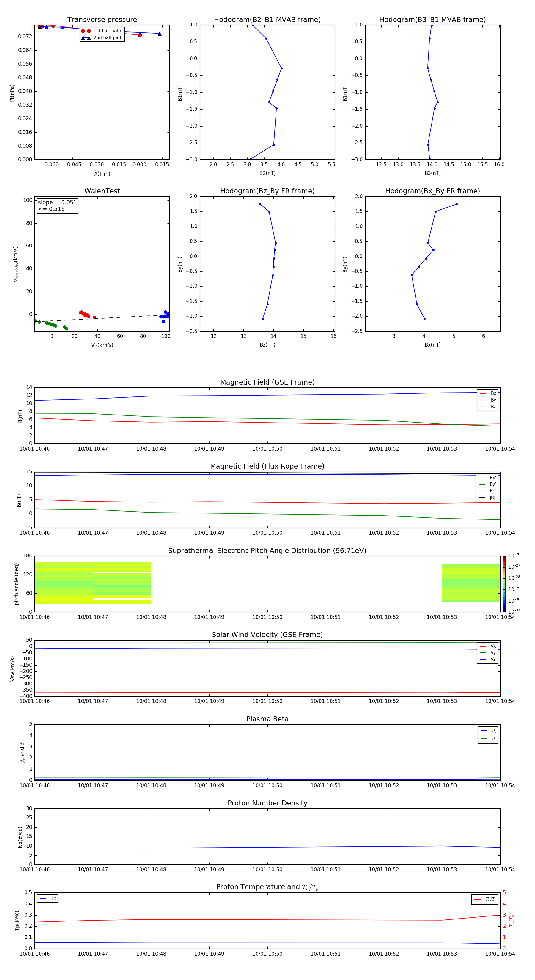Click the 'A(T·m)' x-axis label
This screenshot has height=980, width=535.
click(x=102, y=174)
